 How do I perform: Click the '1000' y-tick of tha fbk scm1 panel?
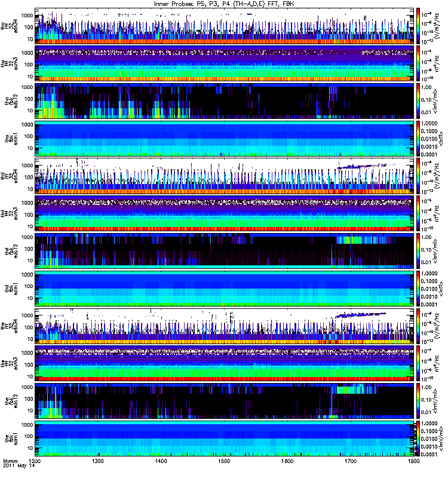27,125
